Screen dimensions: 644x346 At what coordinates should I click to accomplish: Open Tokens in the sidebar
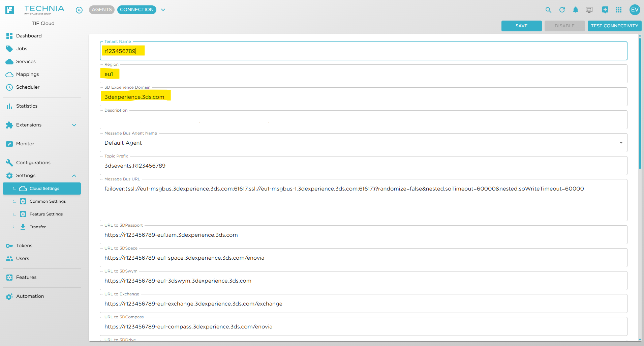point(24,246)
